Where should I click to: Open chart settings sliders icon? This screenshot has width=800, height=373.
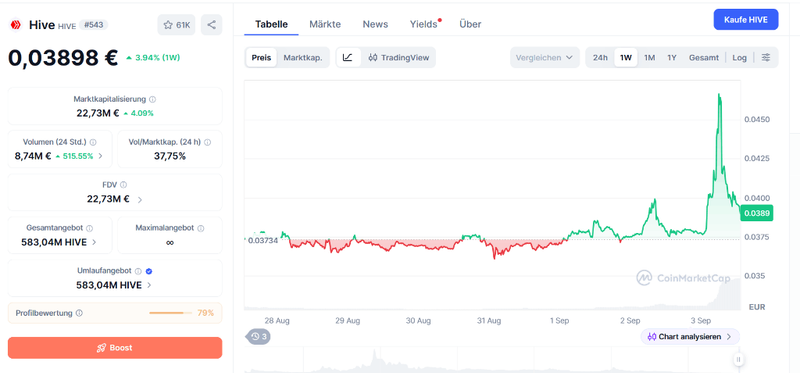click(x=766, y=58)
